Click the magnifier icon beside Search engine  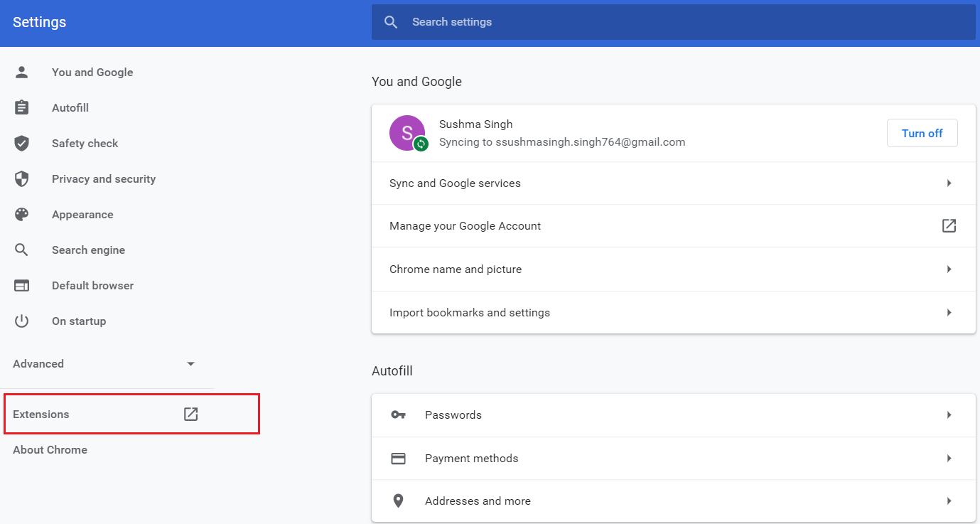tap(22, 250)
